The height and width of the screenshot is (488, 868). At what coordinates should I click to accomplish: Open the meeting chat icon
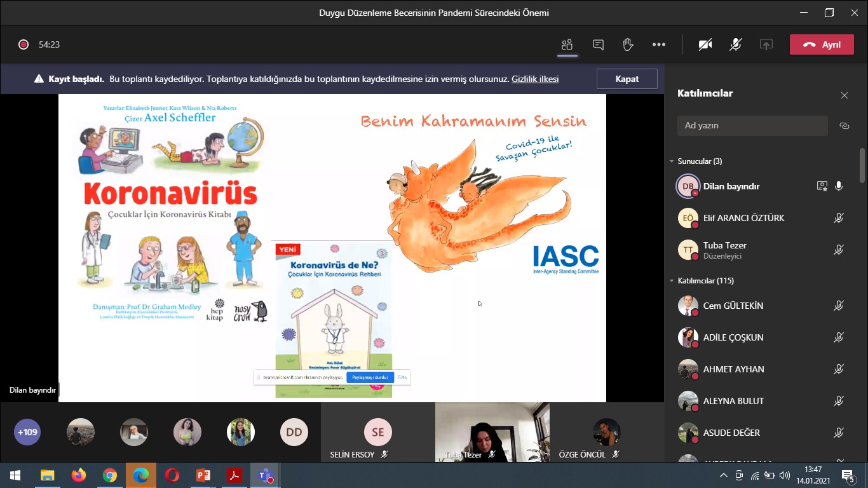(598, 44)
